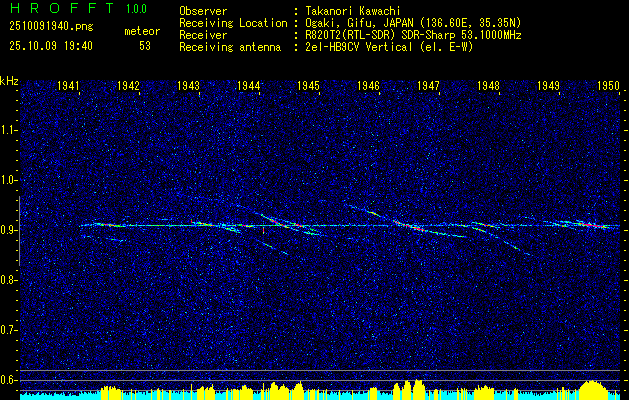629x400 pixels.
Task: Click the meteor label
Action: pos(142,31)
